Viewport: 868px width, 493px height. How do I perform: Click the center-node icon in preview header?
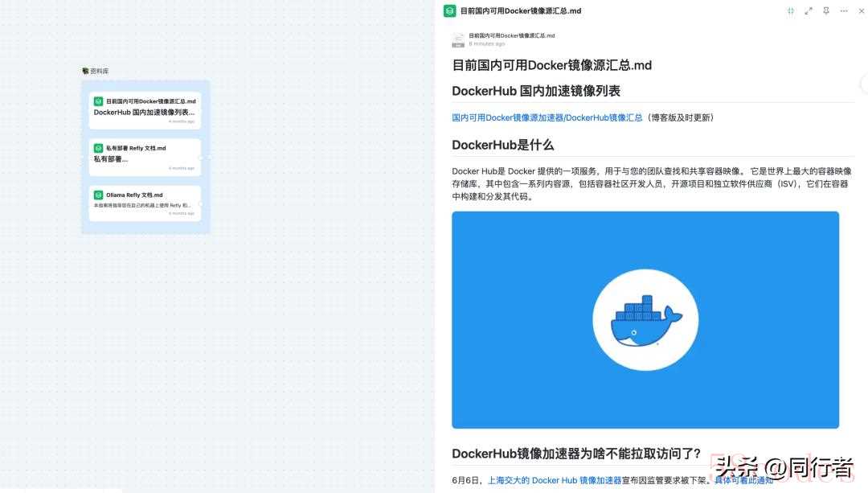[791, 11]
